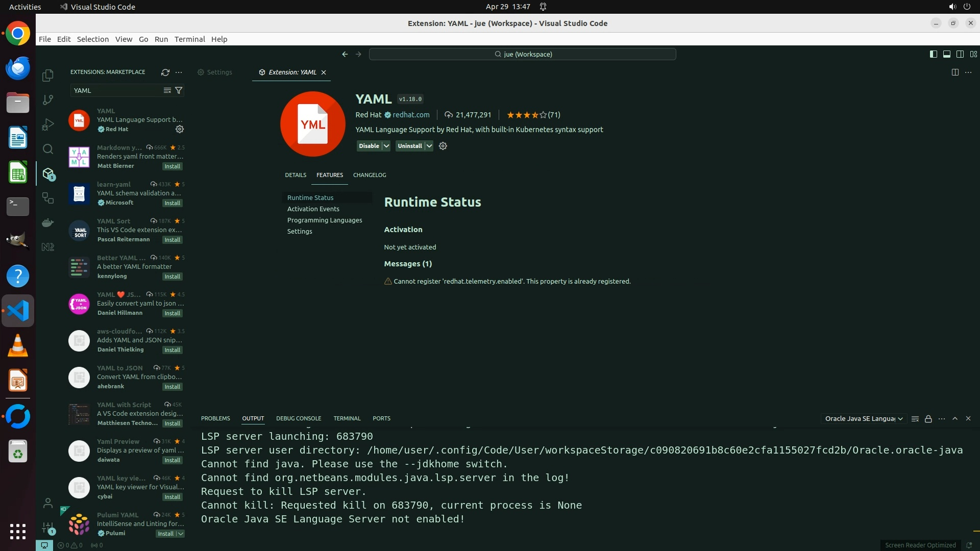Select Activation Events in features list
Viewport: 980px width, 551px height.
tap(313, 209)
